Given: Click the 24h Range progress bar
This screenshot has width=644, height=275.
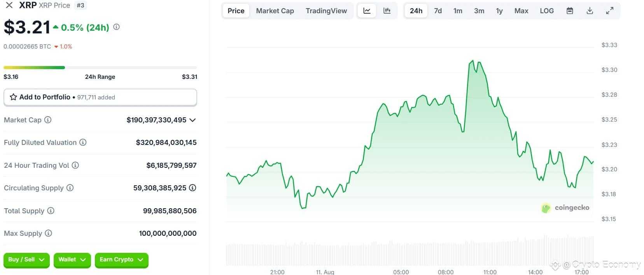Looking at the screenshot, I should (100, 68).
